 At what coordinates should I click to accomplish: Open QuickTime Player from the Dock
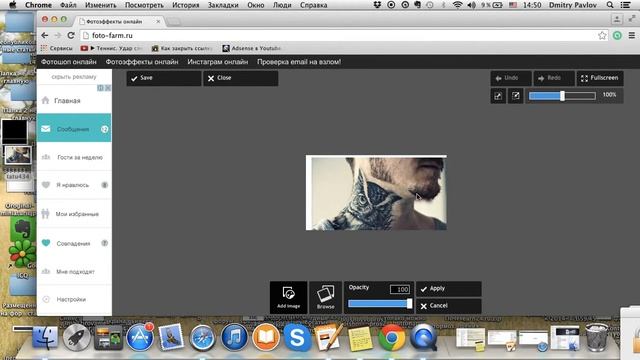[423, 338]
